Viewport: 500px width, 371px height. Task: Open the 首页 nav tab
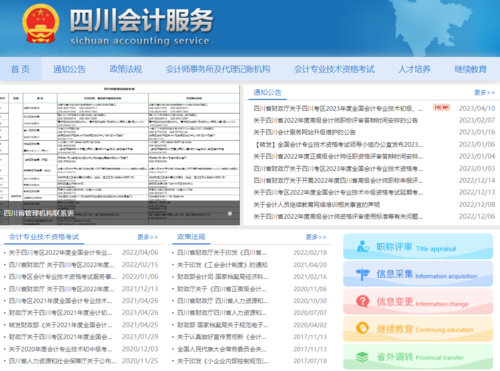click(x=20, y=69)
